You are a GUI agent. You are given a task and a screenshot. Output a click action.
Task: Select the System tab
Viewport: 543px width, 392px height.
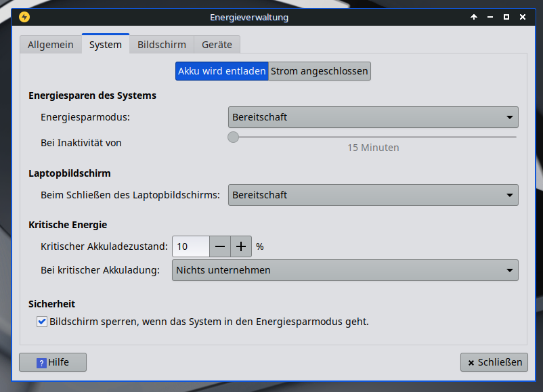point(106,44)
